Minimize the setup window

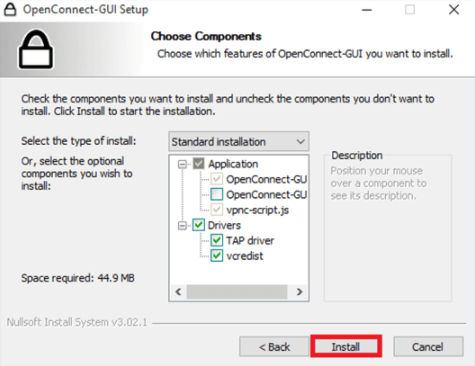tap(367, 10)
